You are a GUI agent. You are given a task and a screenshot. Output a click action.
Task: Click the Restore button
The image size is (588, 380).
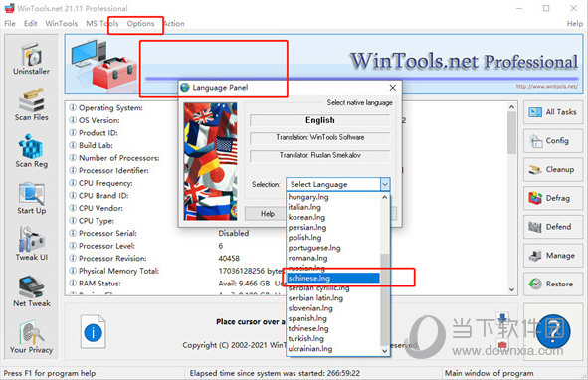553,284
